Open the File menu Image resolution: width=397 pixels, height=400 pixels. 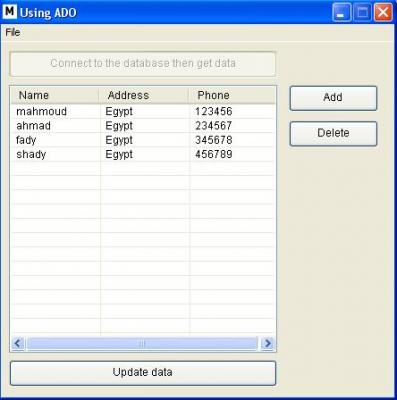(x=13, y=32)
